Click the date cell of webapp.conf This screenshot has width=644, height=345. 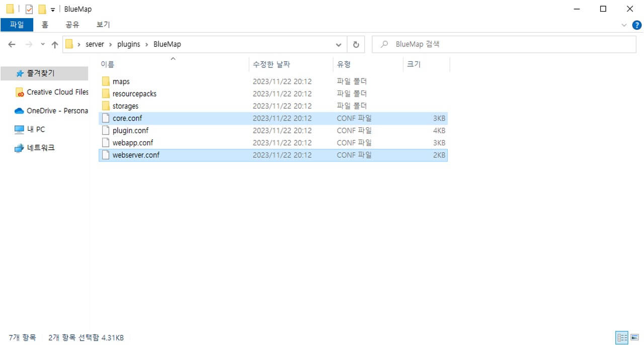pyautogui.click(x=282, y=143)
